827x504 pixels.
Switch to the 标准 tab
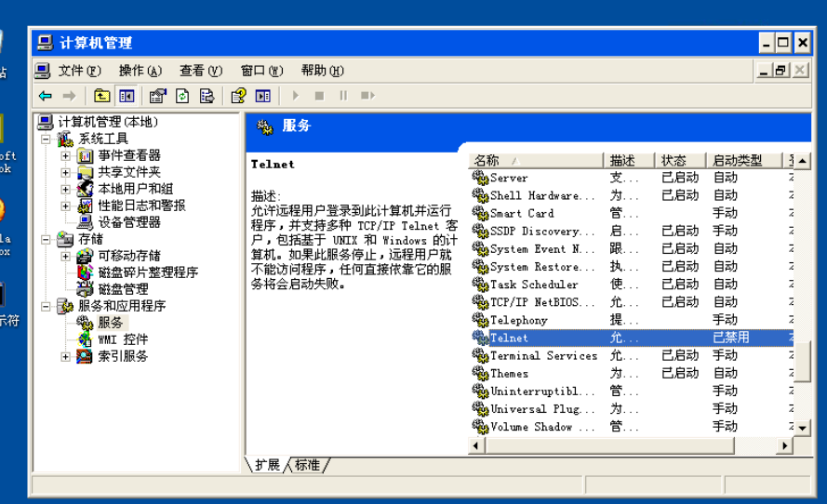308,465
